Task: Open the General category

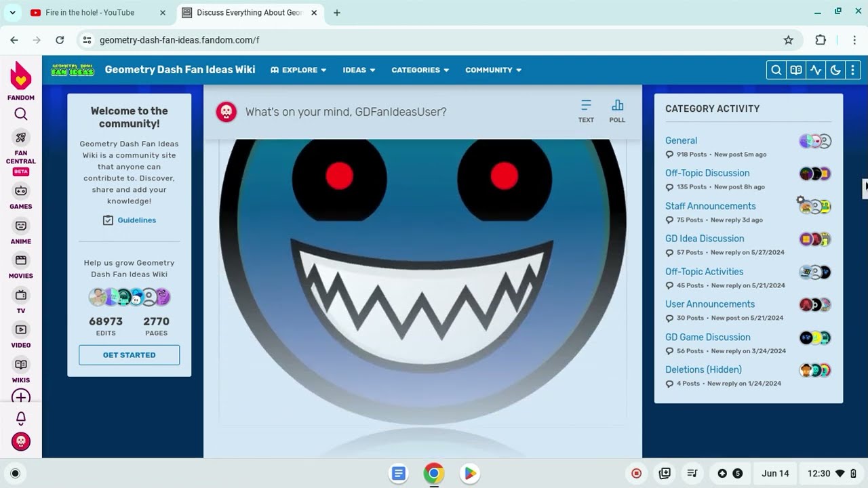Action: pyautogui.click(x=681, y=141)
